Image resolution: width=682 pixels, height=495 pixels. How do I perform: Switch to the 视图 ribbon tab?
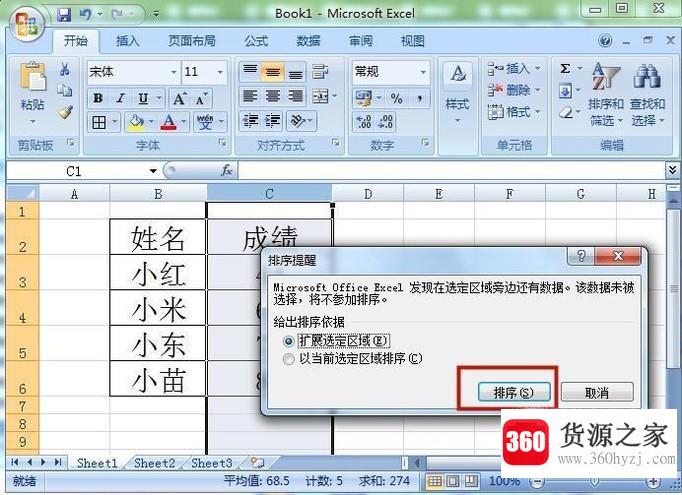coord(412,41)
